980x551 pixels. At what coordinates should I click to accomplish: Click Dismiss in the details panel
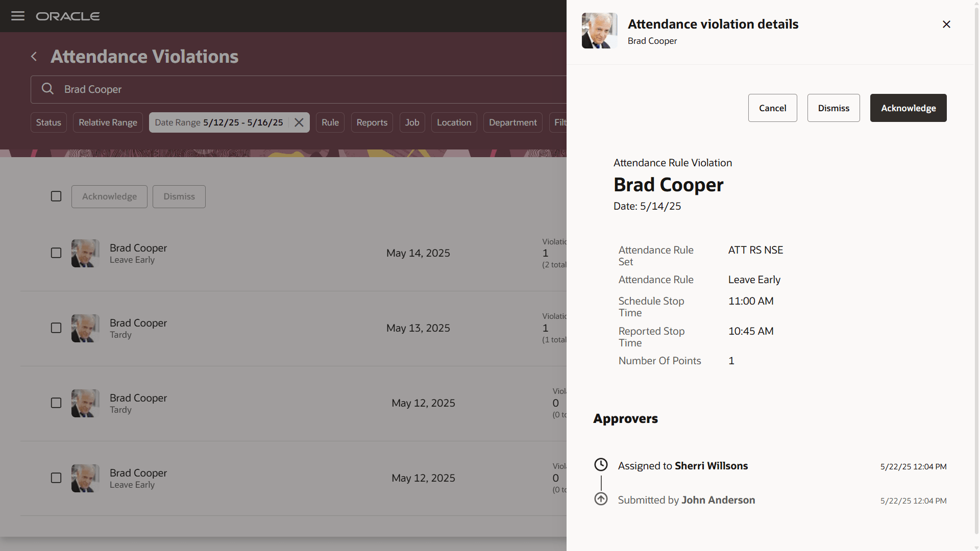[x=834, y=108]
